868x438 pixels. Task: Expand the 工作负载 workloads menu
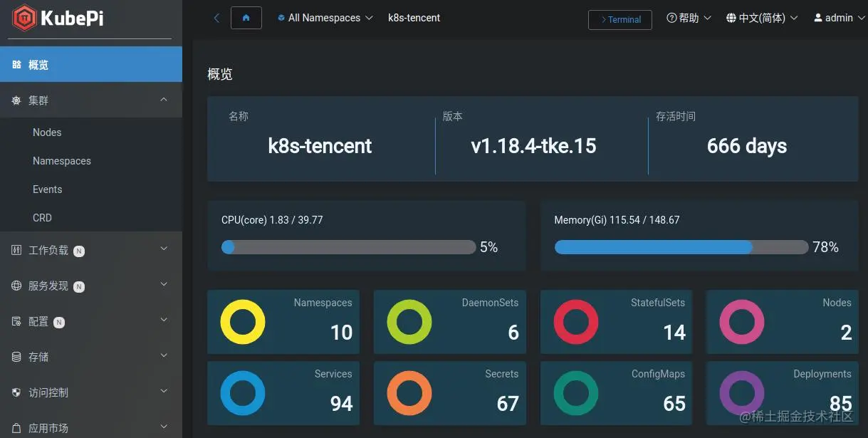(x=91, y=250)
